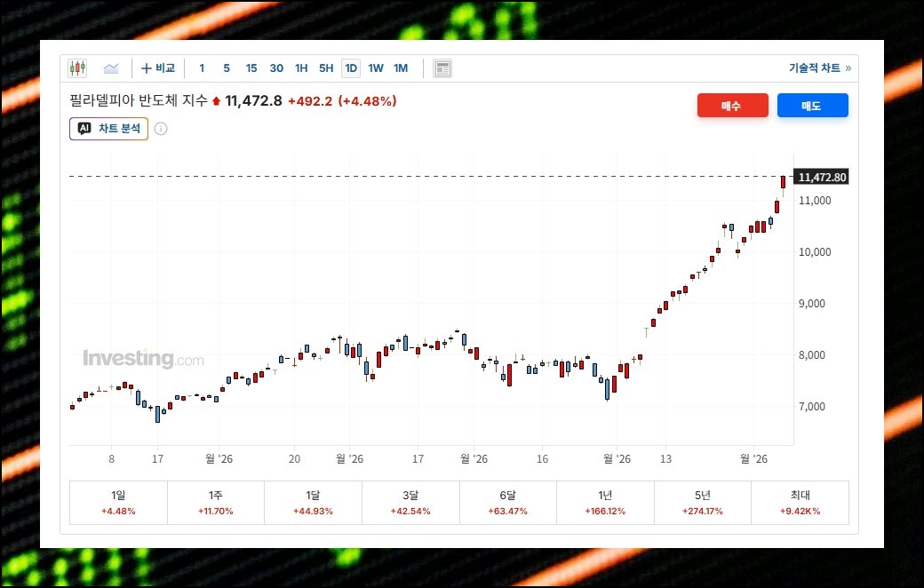
Task: Open the AI 차트 분석 button
Action: (108, 129)
